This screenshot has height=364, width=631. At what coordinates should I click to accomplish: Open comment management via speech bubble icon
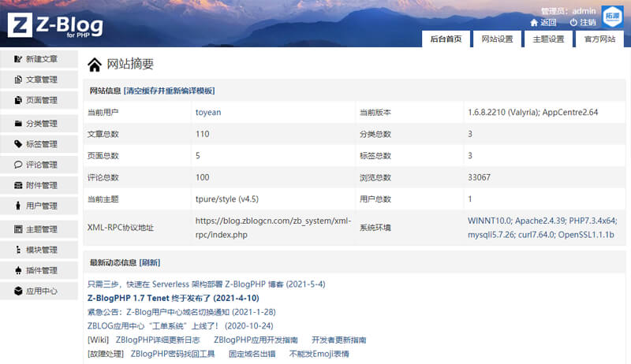point(18,165)
